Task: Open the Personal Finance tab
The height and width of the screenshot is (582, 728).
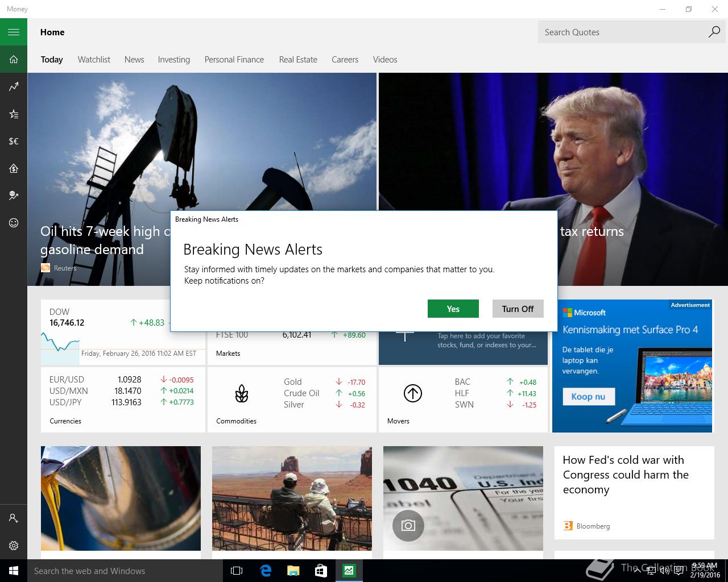Action: tap(234, 60)
